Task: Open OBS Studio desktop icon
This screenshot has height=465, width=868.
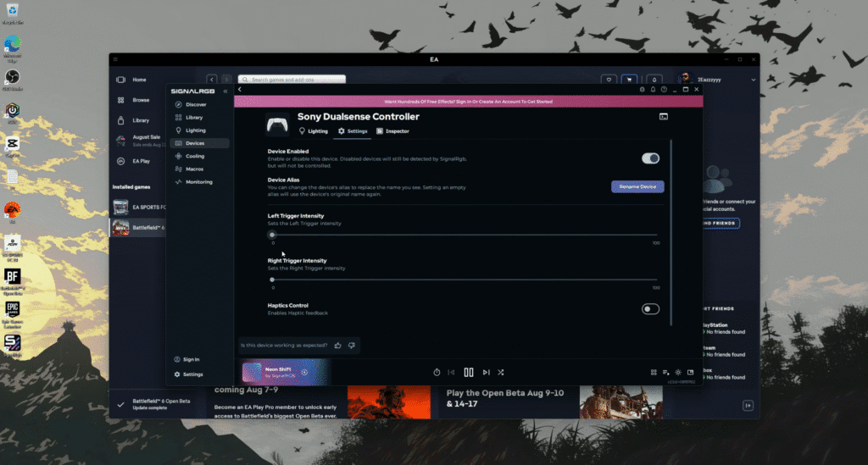Action: (12, 80)
